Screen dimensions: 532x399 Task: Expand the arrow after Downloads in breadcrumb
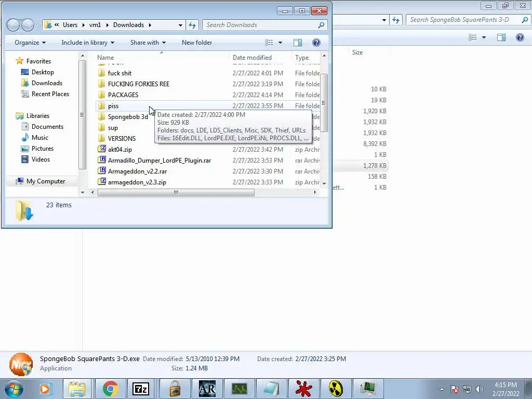(150, 25)
